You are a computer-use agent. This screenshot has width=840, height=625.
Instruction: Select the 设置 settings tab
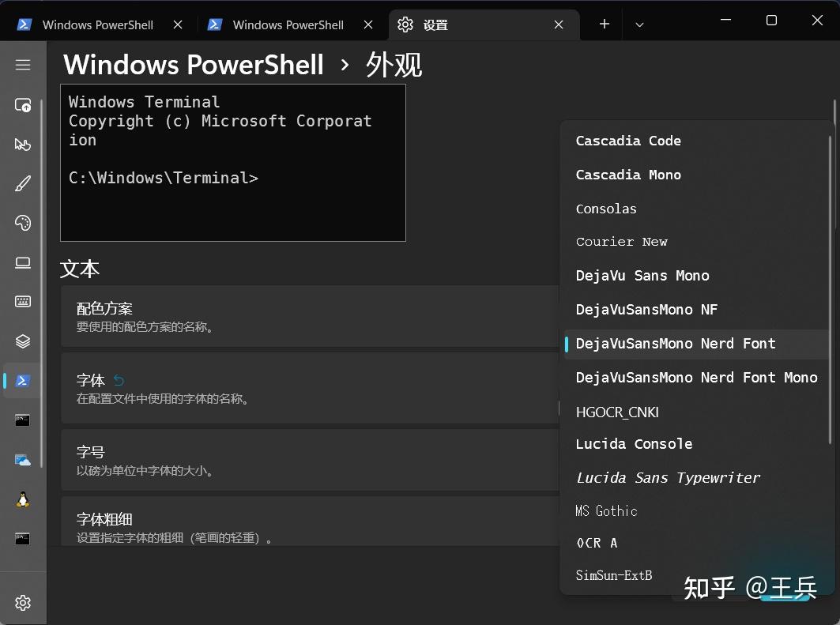484,24
